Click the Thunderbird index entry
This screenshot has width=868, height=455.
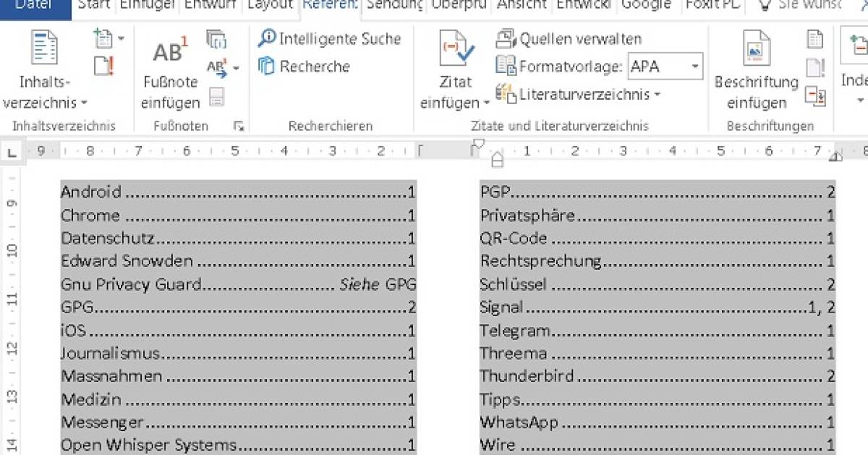527,376
